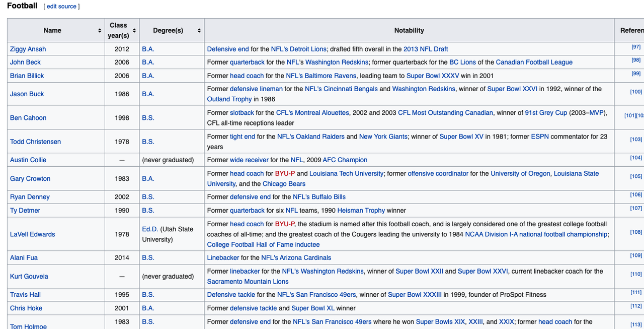Viewport: 644px width, 329px height.
Task: Click the B.A. degree link in Ziggy Ansah row
Action: pos(148,49)
